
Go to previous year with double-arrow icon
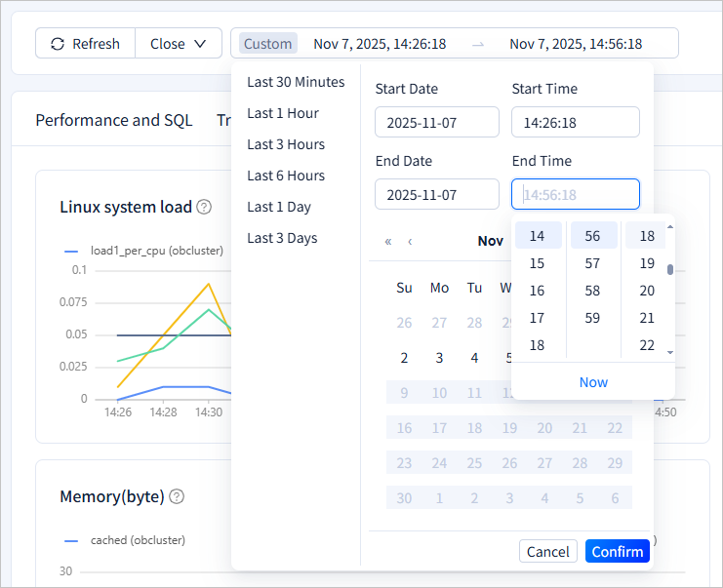point(388,241)
